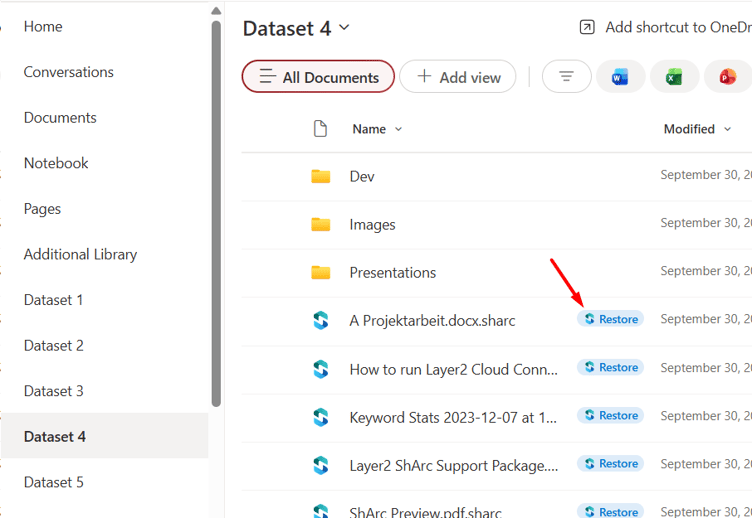The height and width of the screenshot is (518, 752).
Task: Expand the Dataset 4 title dropdown
Action: click(x=345, y=28)
